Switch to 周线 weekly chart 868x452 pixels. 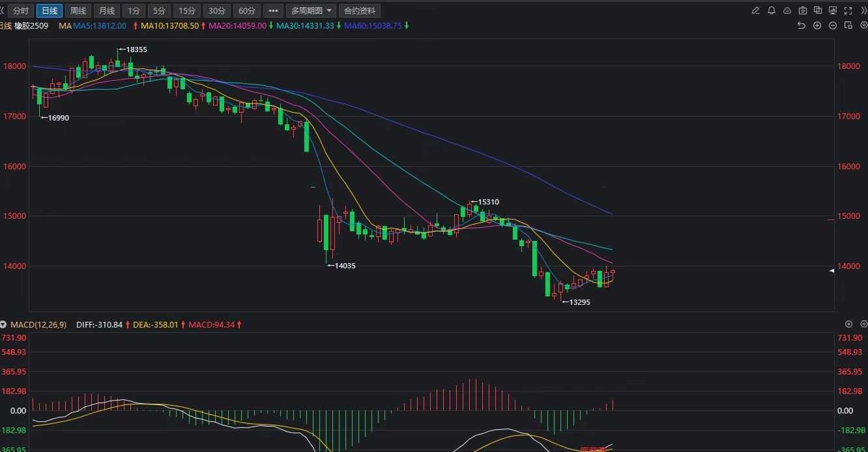coord(78,11)
